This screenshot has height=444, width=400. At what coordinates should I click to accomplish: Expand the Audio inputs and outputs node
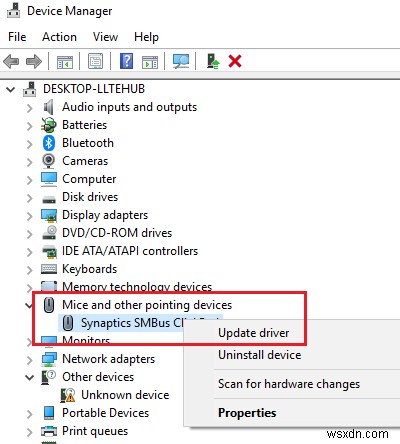click(30, 108)
